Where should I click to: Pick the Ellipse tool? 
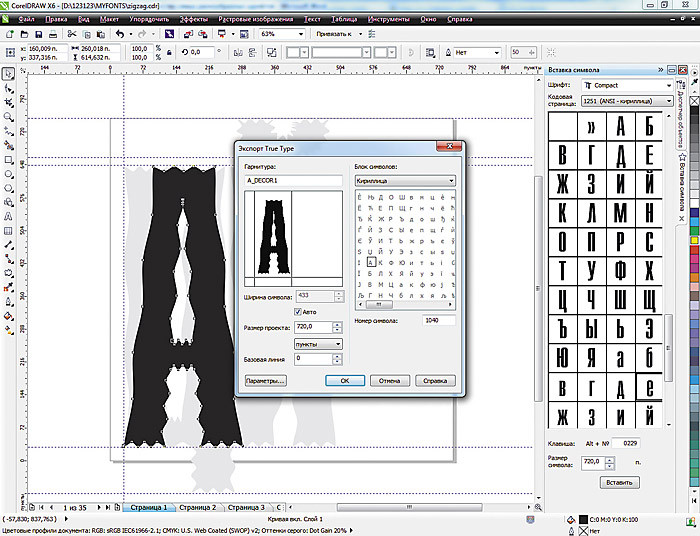(8, 173)
